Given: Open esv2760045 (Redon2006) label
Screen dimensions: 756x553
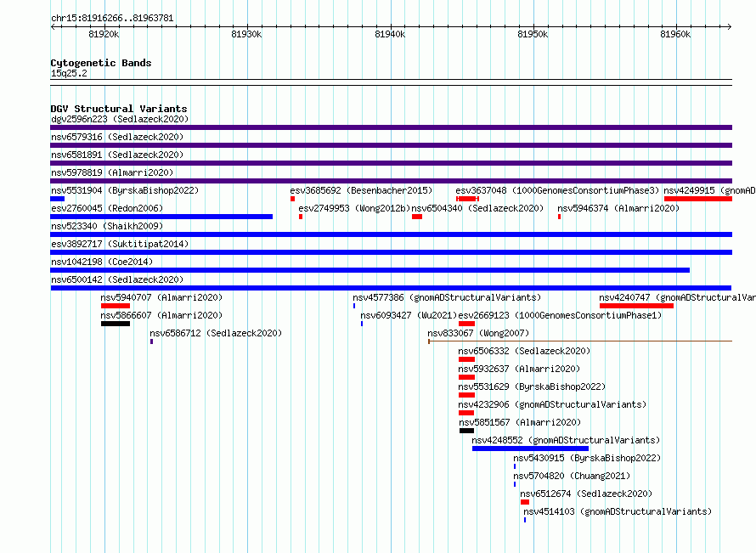Looking at the screenshot, I should click(x=107, y=208).
